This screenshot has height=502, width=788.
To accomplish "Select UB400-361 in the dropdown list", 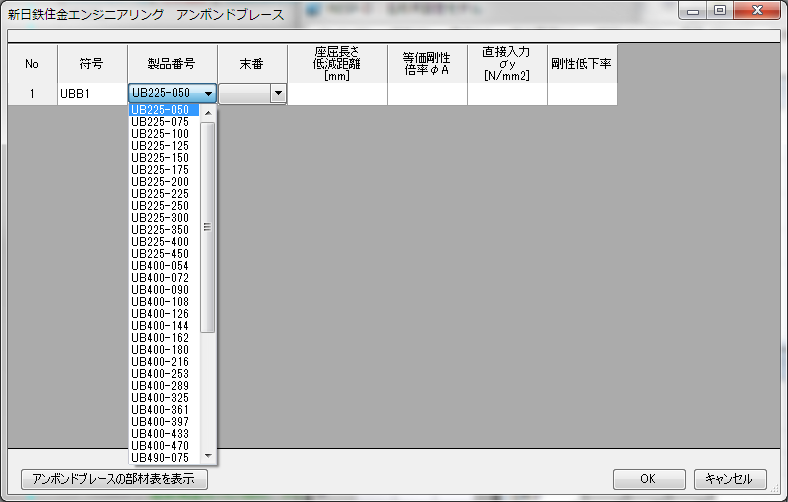I will [164, 410].
